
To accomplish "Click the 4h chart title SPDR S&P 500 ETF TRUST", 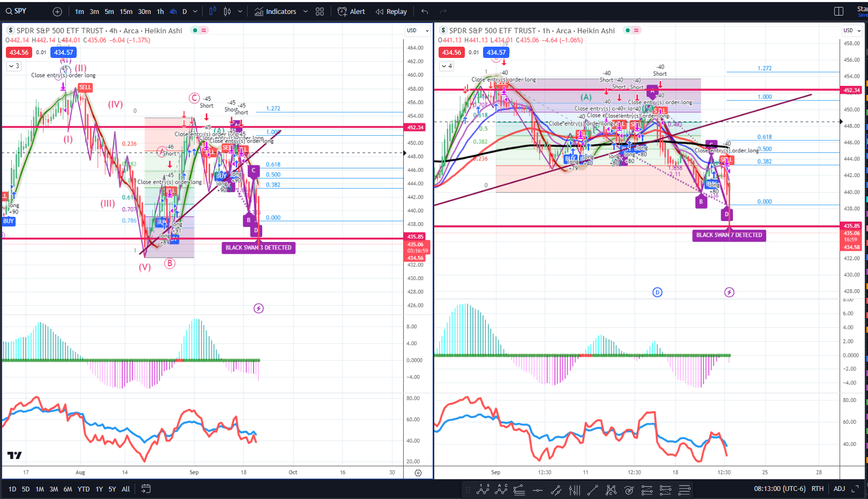I will (x=60, y=31).
